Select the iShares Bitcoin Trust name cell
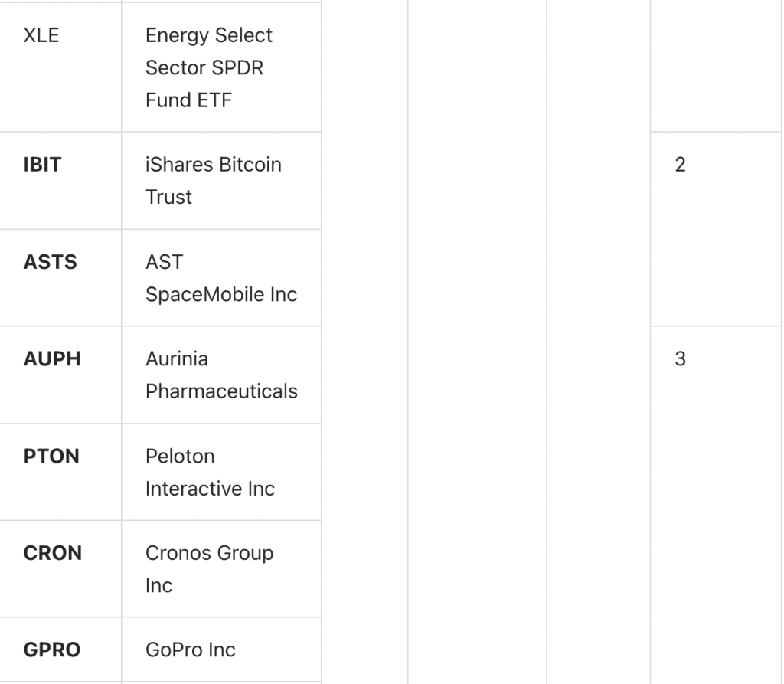Viewport: 784px width, 684px height. 214,181
